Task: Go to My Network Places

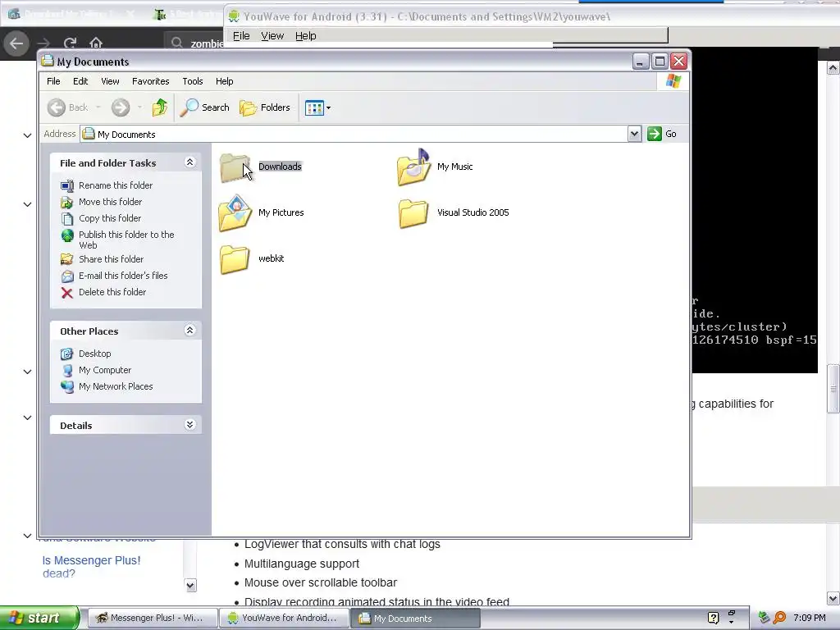Action: click(116, 387)
